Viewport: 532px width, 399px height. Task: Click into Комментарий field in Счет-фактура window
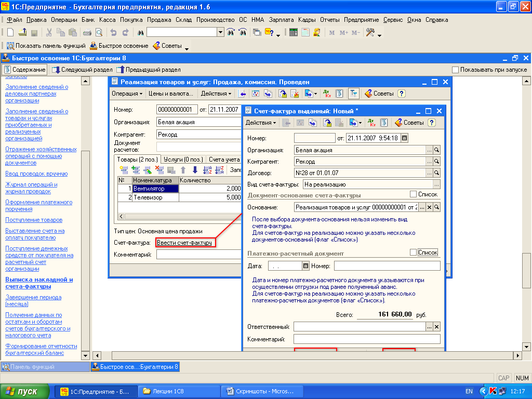[367, 339]
